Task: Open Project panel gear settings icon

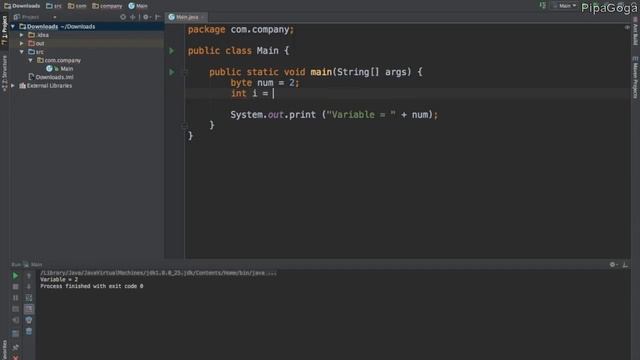Action: point(146,17)
